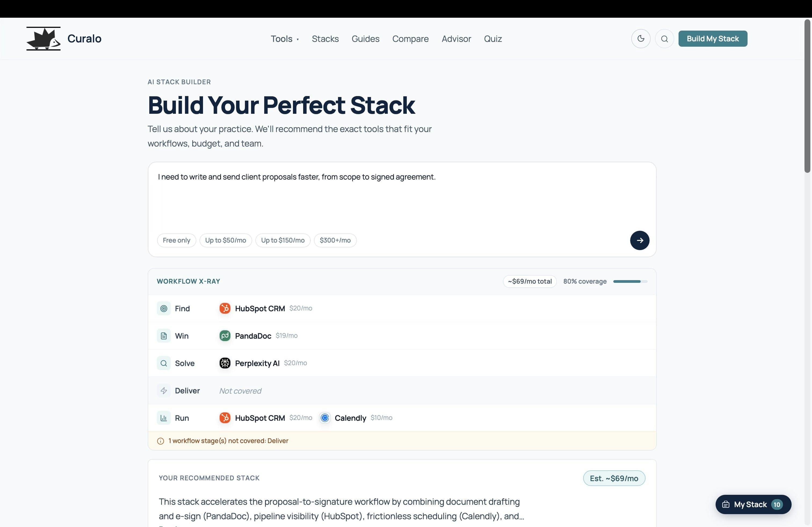Click the lightning icon beside Deliver
The image size is (812, 527).
point(164,391)
